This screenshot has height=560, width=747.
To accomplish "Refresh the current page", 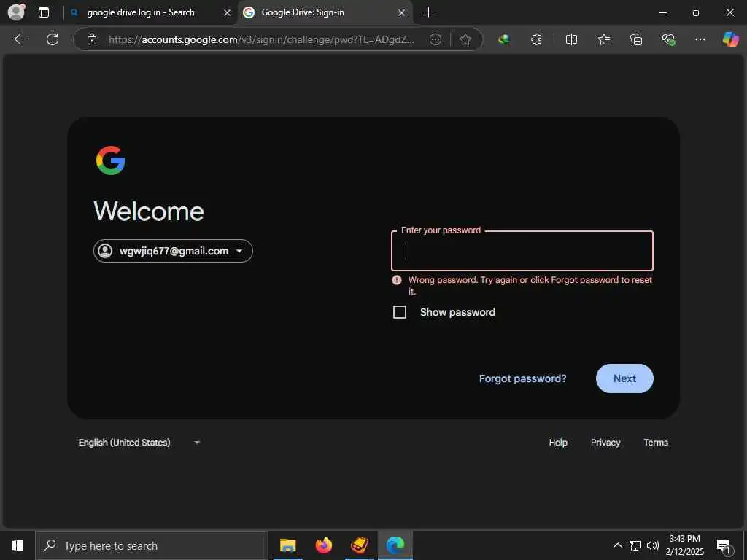I will tap(53, 39).
